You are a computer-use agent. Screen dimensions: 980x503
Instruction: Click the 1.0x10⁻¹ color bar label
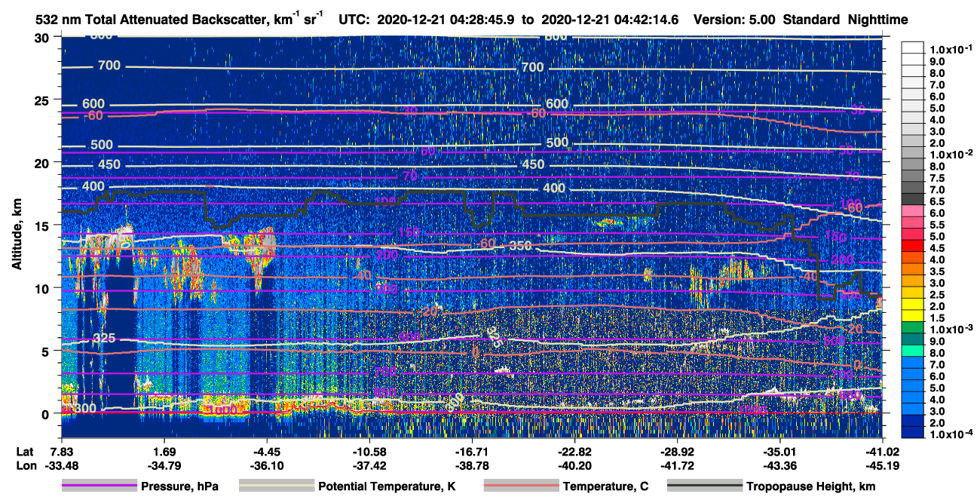click(952, 49)
